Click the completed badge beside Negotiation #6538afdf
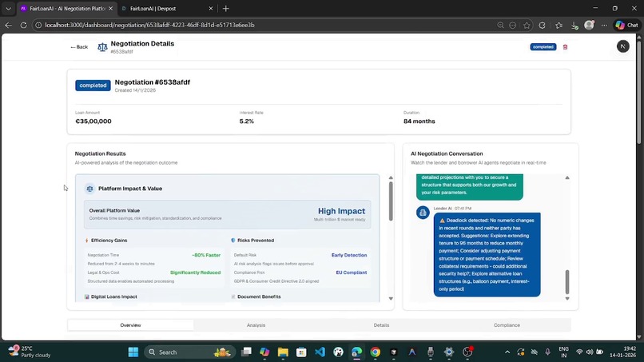Viewport: 644px width, 362px height. point(93,86)
